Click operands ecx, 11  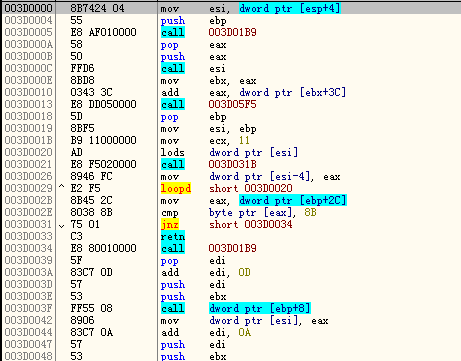(x=229, y=141)
